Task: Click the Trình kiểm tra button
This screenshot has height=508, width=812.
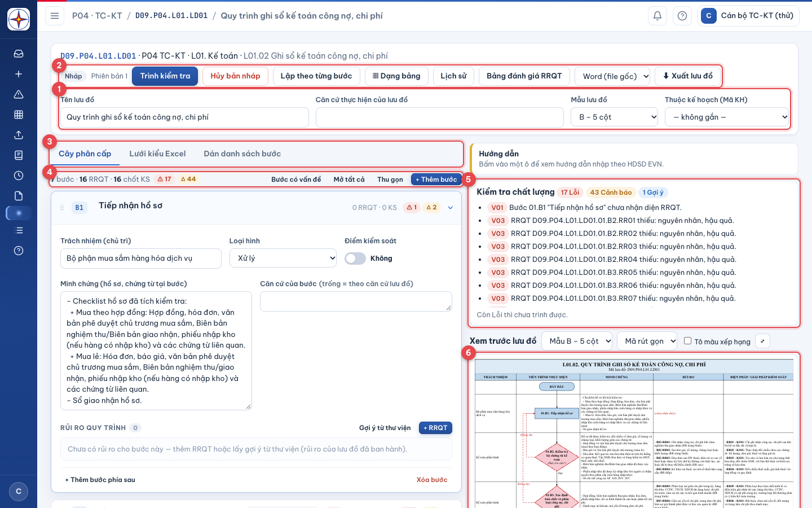Action: 165,76
